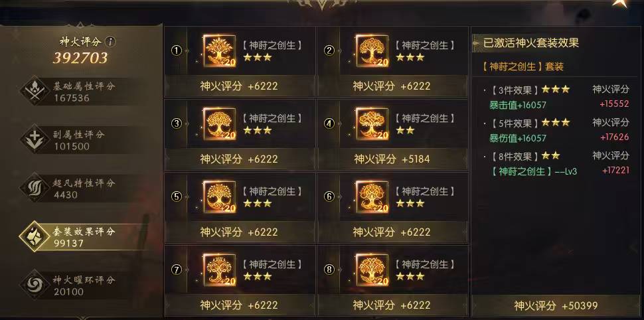The width and height of the screenshot is (644, 320).
Task: Open the two-star tree icon in slot 4
Action: pos(372,123)
